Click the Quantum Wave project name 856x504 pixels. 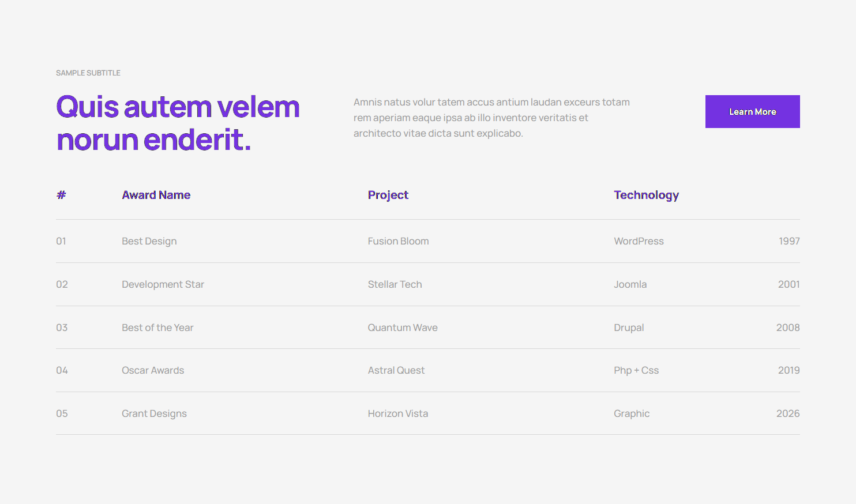(403, 328)
